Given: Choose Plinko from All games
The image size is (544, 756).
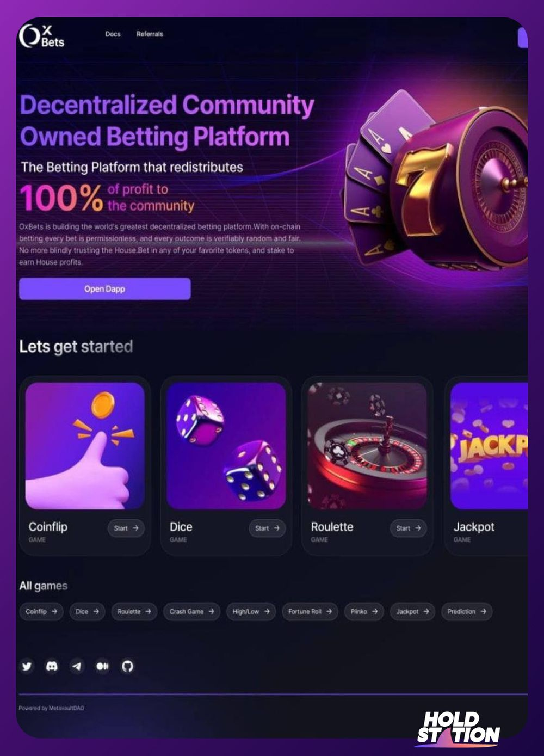Looking at the screenshot, I should coord(364,612).
